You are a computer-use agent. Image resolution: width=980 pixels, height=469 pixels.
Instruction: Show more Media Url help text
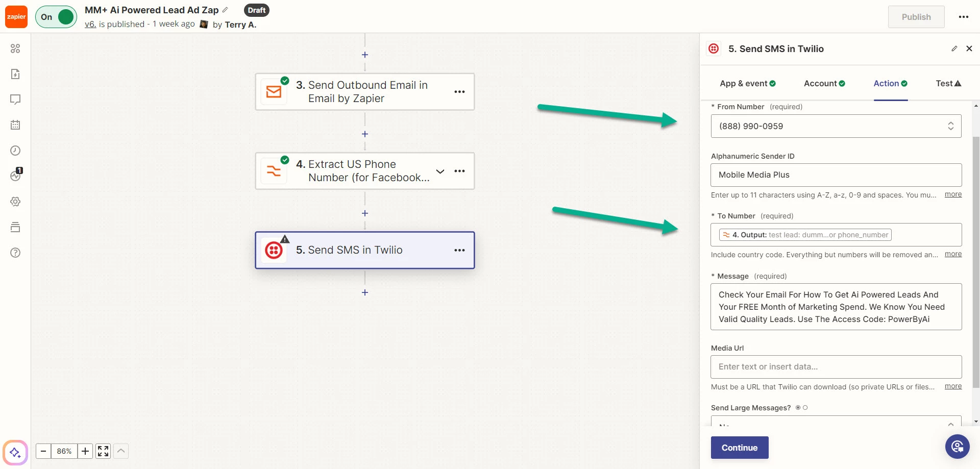(953, 386)
